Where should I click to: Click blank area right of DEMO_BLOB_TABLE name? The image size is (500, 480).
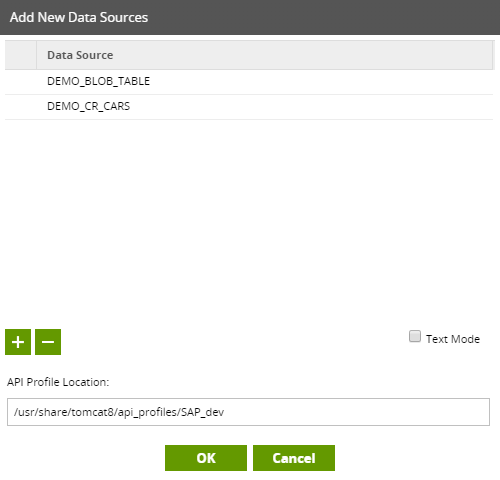click(321, 82)
